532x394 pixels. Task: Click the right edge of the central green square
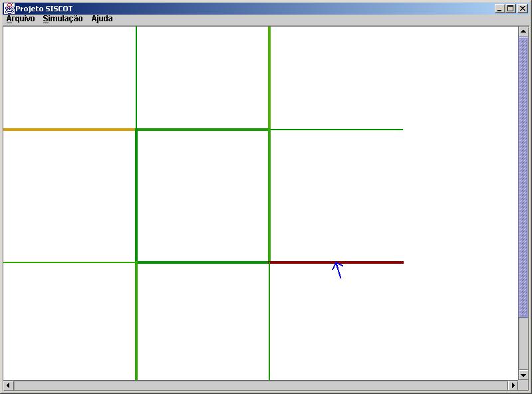coord(269,196)
